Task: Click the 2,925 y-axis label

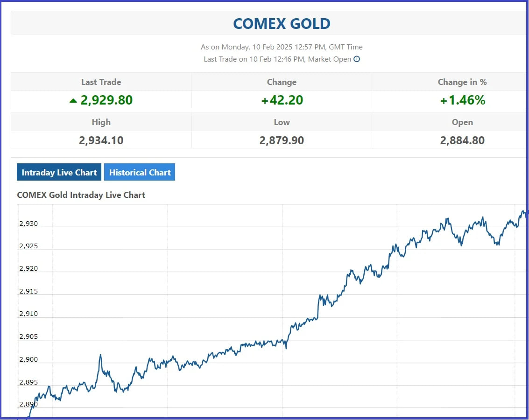Action: tap(28, 246)
